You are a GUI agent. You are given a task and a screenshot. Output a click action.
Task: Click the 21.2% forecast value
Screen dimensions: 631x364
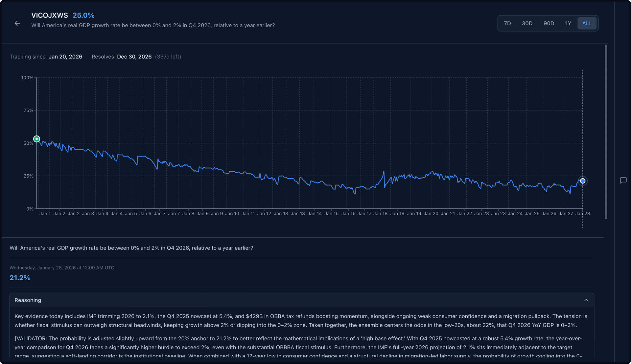pos(20,278)
